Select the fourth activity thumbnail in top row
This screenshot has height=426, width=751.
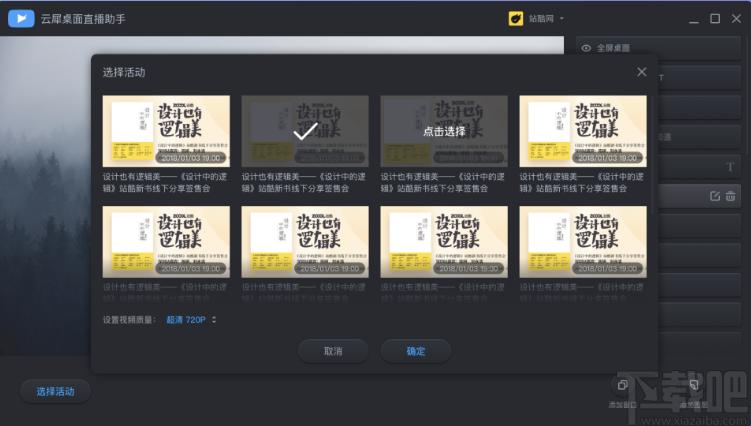point(583,131)
